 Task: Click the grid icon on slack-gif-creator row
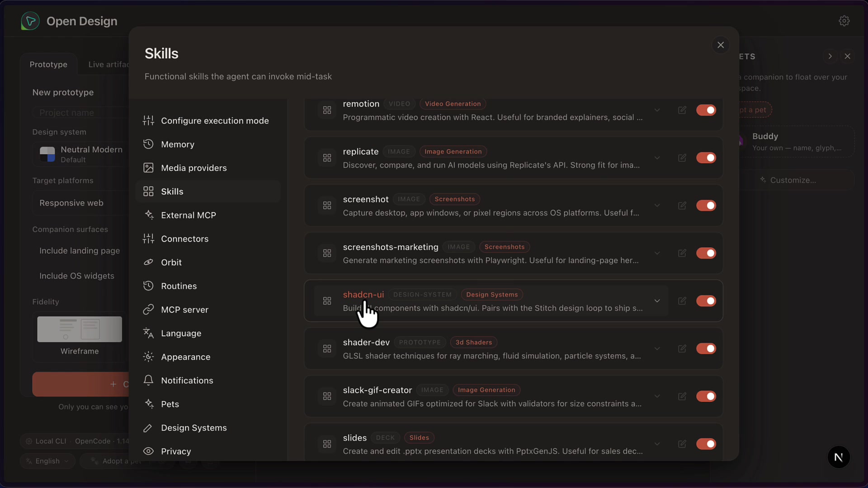[x=327, y=396]
